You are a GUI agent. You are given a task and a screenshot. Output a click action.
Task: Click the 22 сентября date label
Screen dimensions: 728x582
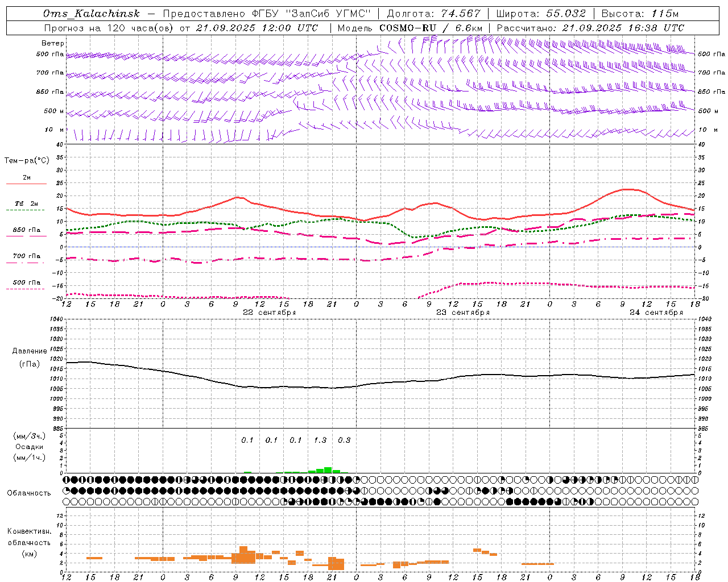tap(270, 313)
